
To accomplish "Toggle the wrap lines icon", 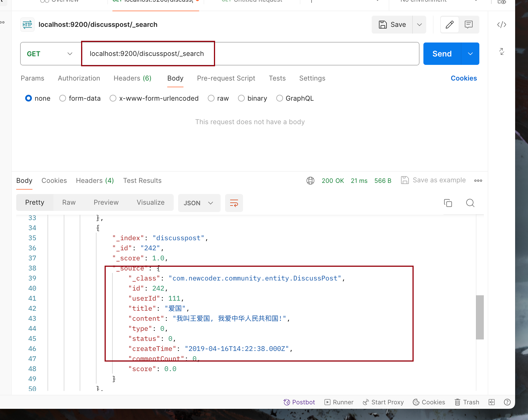I will click(x=234, y=203).
